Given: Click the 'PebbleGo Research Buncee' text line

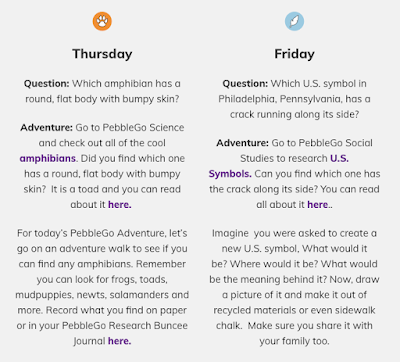Looking at the screenshot, I should (102, 325).
